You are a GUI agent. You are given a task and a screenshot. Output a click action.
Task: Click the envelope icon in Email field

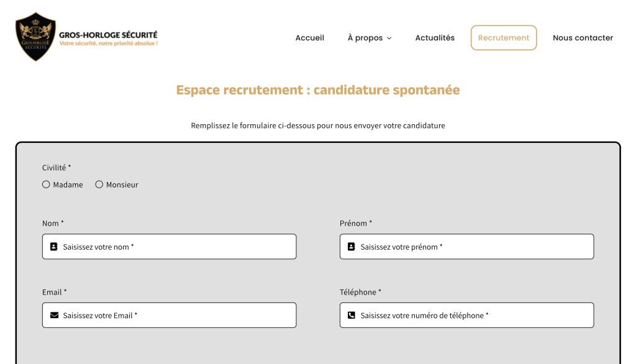(x=54, y=316)
